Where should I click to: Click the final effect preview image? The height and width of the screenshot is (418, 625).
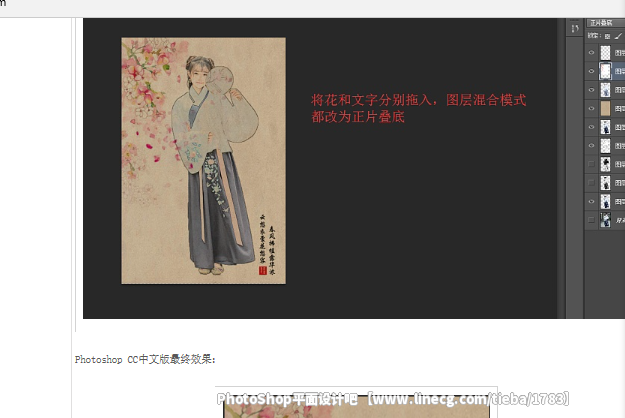point(356,406)
